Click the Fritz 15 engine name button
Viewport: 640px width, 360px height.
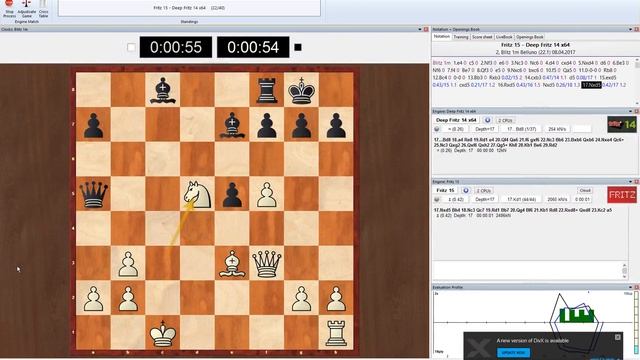445,191
